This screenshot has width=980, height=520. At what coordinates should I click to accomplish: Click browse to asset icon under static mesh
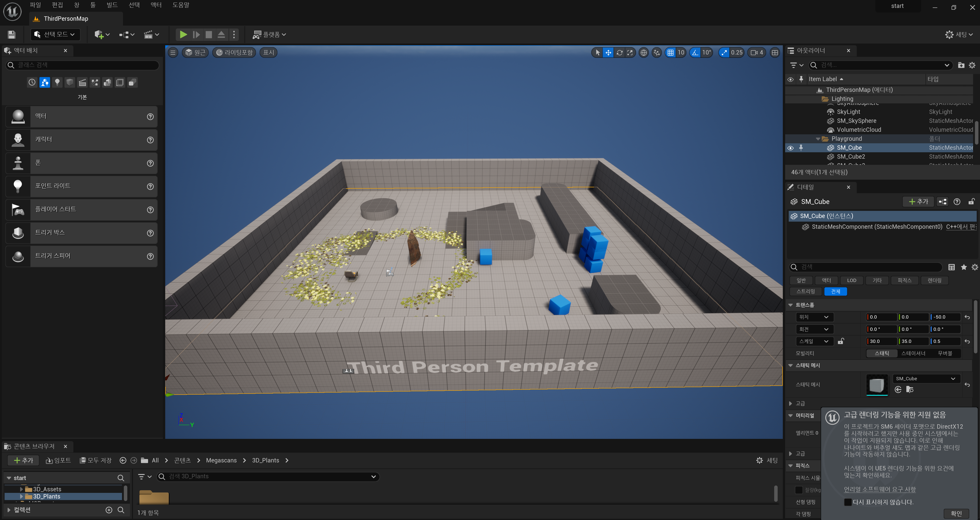(x=910, y=389)
